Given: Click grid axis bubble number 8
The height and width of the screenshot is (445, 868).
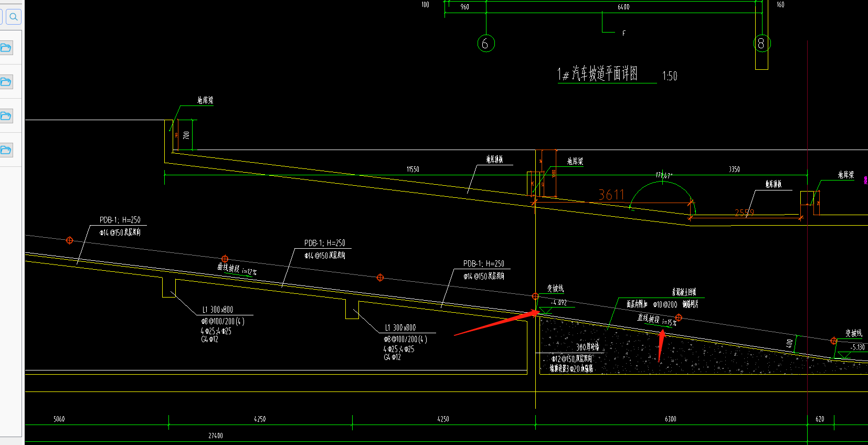Looking at the screenshot, I should pyautogui.click(x=762, y=43).
